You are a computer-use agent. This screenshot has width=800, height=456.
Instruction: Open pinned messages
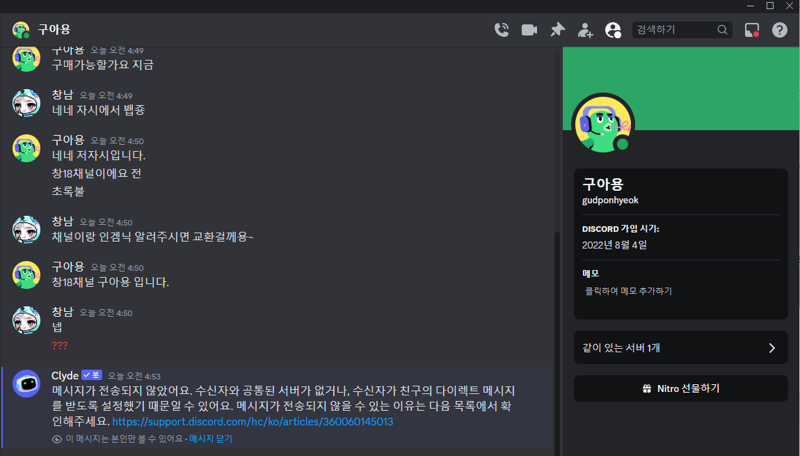557,30
